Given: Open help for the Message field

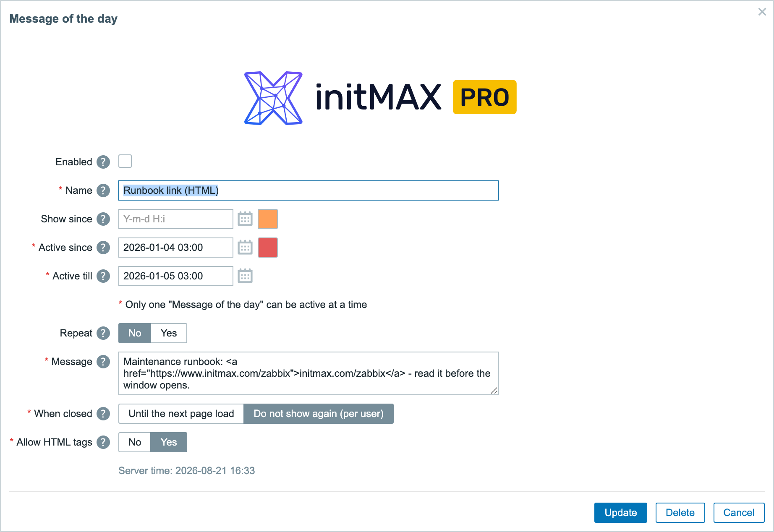Looking at the screenshot, I should 103,362.
